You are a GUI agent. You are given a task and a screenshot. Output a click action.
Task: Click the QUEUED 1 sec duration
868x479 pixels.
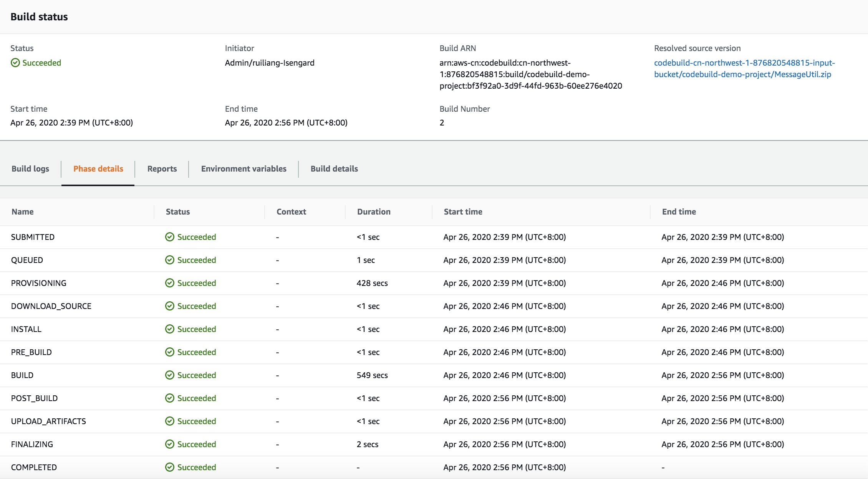click(366, 260)
